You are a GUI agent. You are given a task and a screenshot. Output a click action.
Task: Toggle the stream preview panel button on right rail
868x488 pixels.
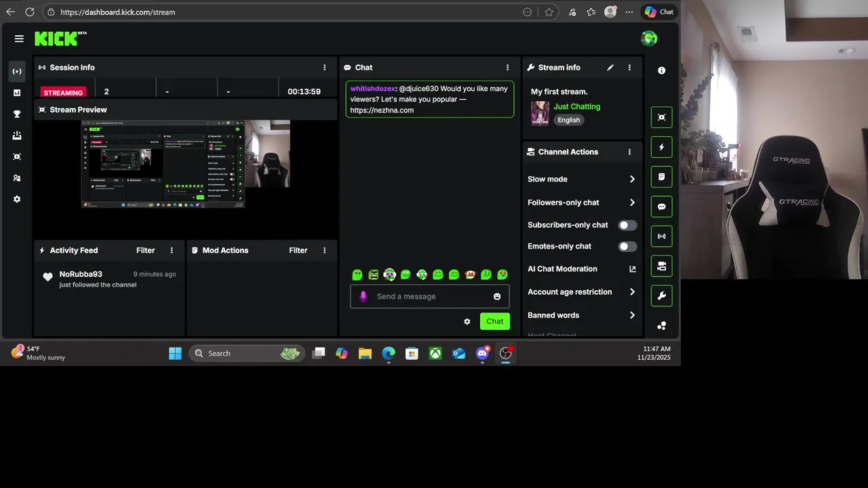click(x=662, y=117)
